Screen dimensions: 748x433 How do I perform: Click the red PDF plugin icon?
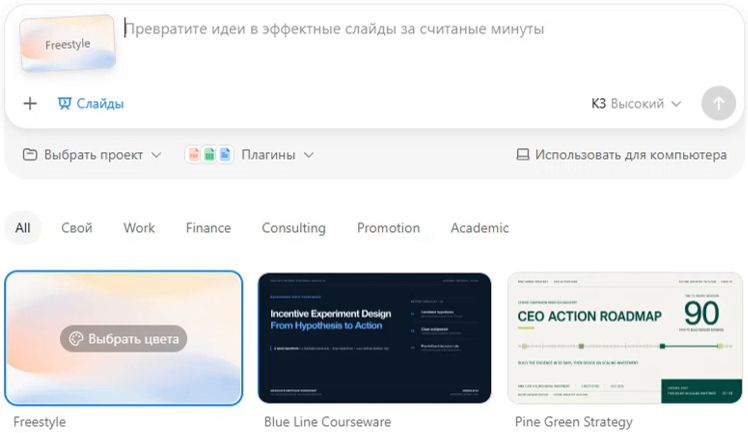[x=194, y=155]
